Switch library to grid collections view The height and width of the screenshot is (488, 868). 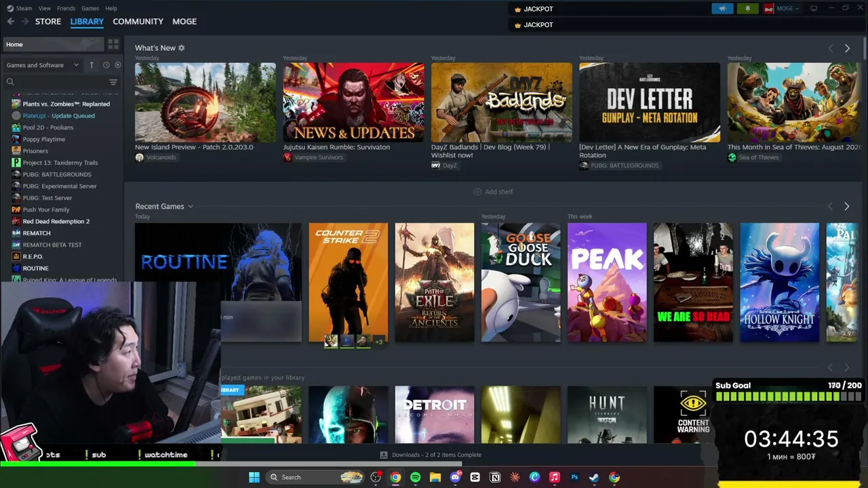pos(113,44)
